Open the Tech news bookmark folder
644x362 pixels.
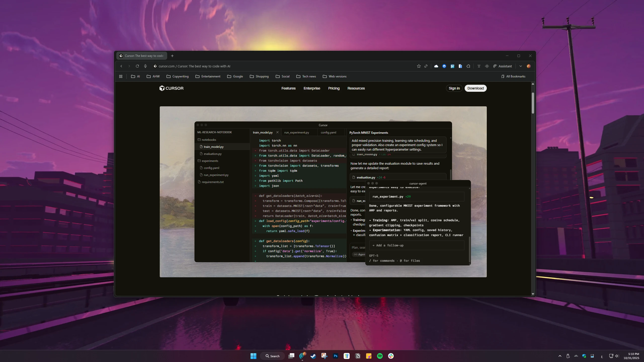pyautogui.click(x=306, y=76)
